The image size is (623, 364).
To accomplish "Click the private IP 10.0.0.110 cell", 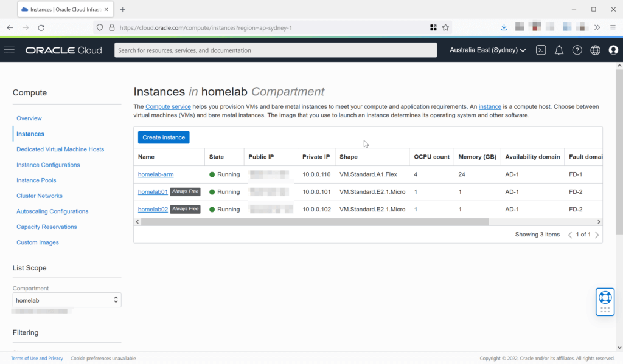I will (316, 174).
